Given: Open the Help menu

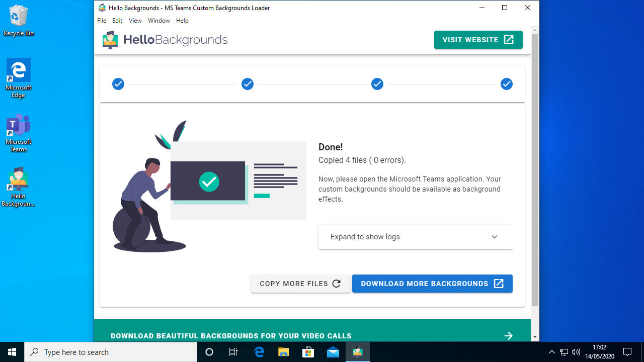Looking at the screenshot, I should tap(182, 21).
